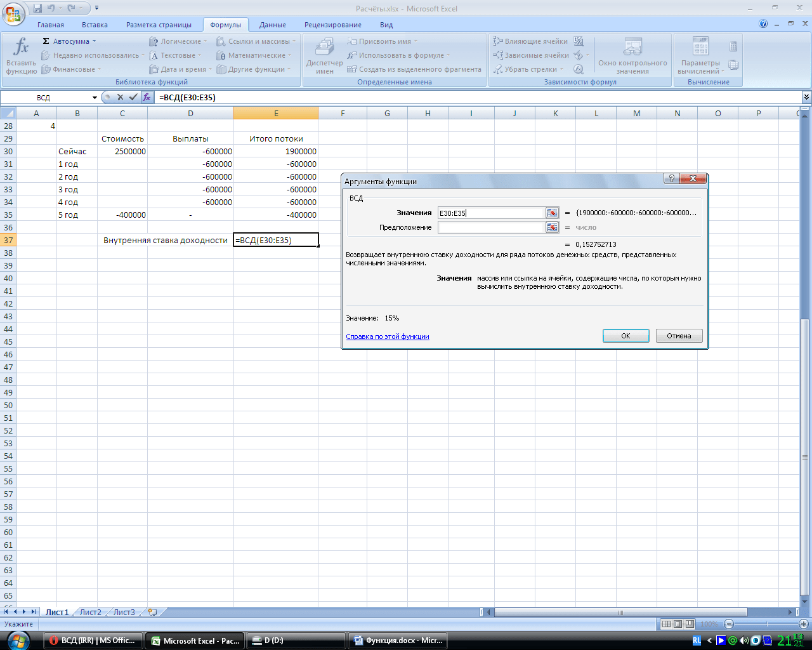Collapse the dialog via the Значения range selector icon

[x=552, y=213]
